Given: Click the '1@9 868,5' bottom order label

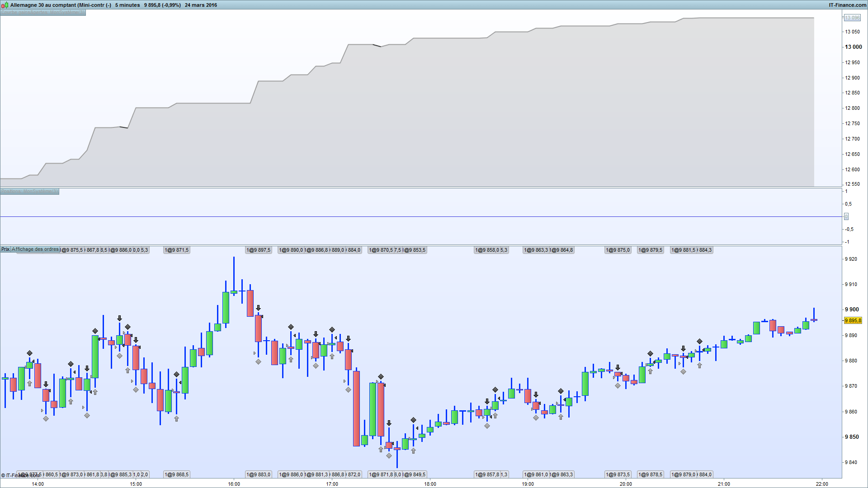Looking at the screenshot, I should 176,475.
